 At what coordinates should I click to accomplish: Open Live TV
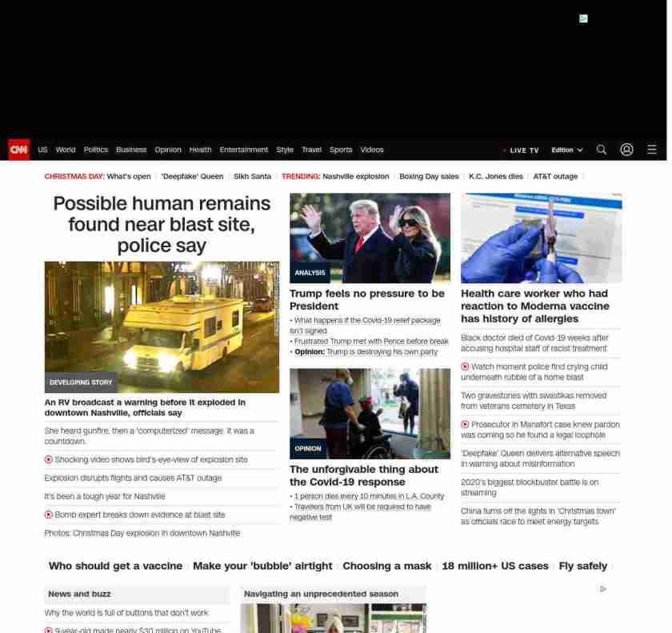coord(523,150)
